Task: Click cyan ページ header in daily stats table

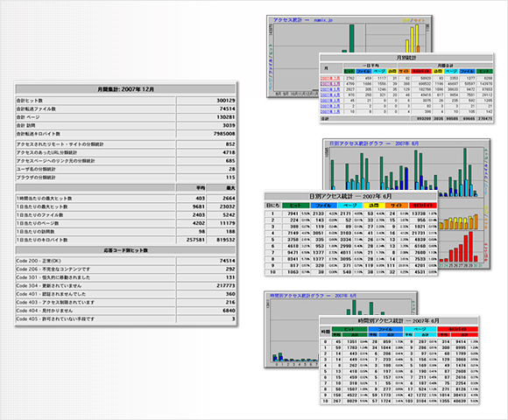Action: point(349,205)
